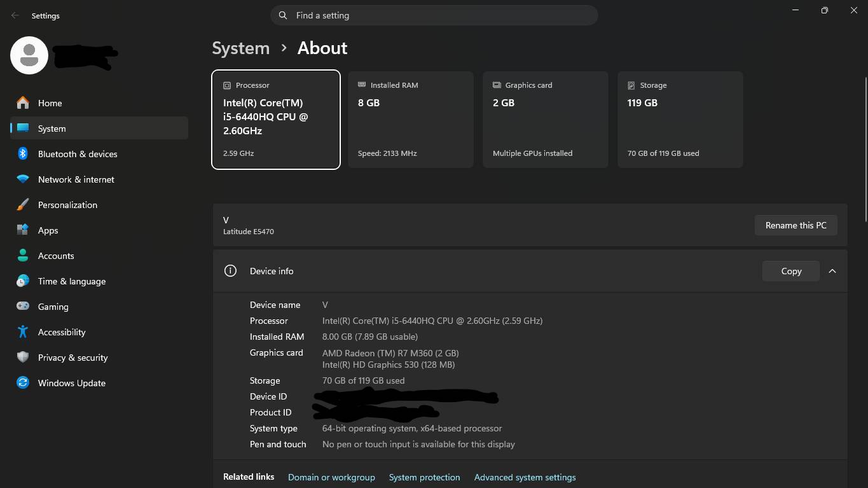
Task: Open Accessibility settings
Action: (99, 332)
